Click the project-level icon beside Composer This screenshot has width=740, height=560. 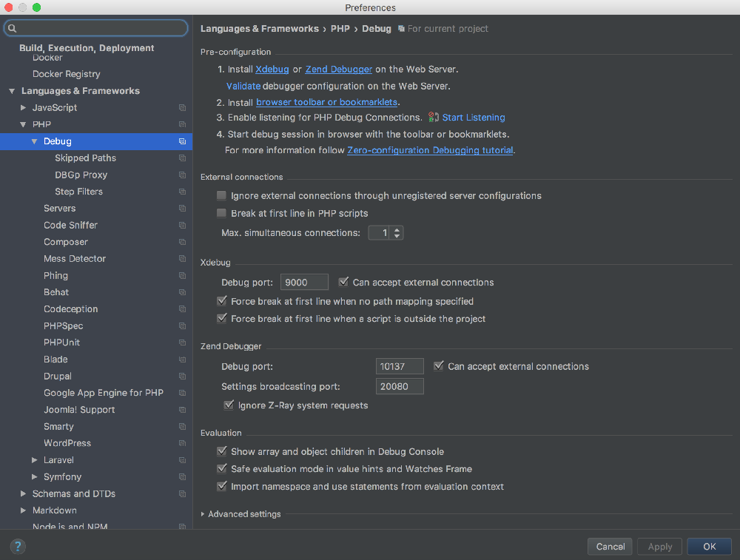click(182, 243)
